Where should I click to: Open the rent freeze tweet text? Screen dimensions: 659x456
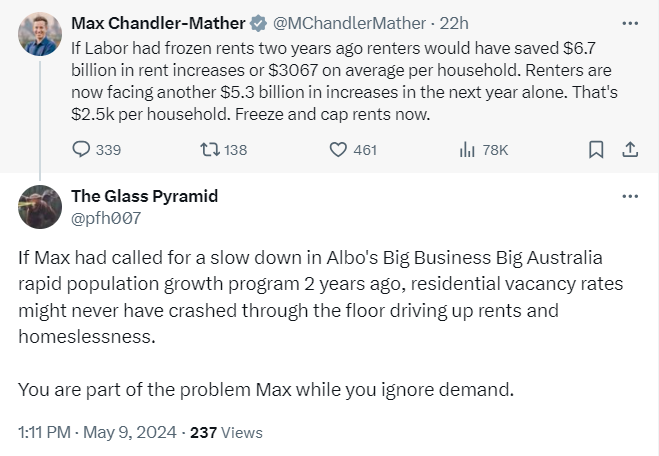[x=340, y=78]
